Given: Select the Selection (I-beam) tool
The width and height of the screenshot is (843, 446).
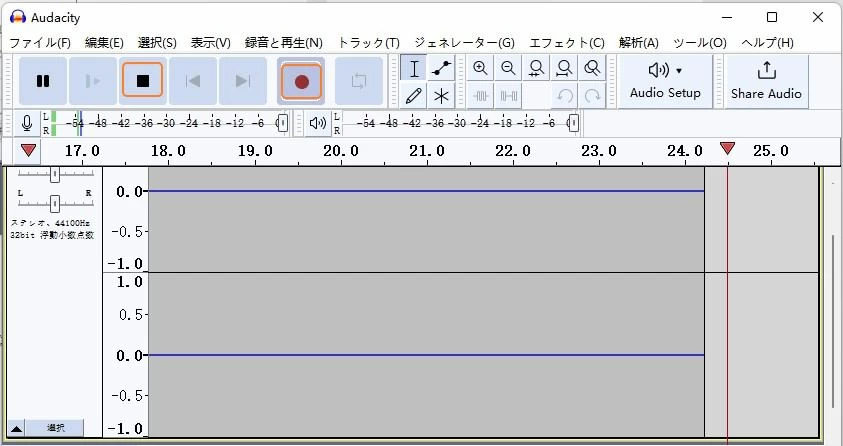Looking at the screenshot, I should [x=414, y=68].
